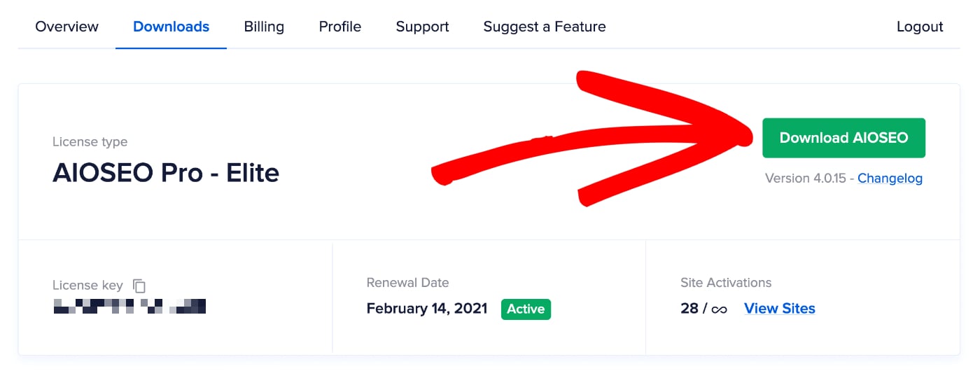The width and height of the screenshot is (980, 371).
Task: Go to the Billing tab
Action: point(264,27)
